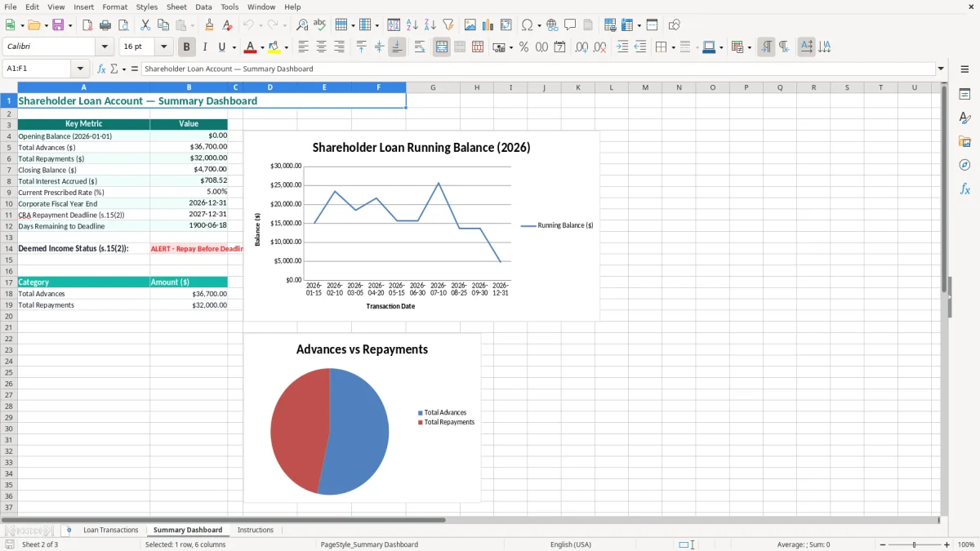This screenshot has width=980, height=551.
Task: Click the Clone Formatting paintbrush
Action: tap(209, 25)
